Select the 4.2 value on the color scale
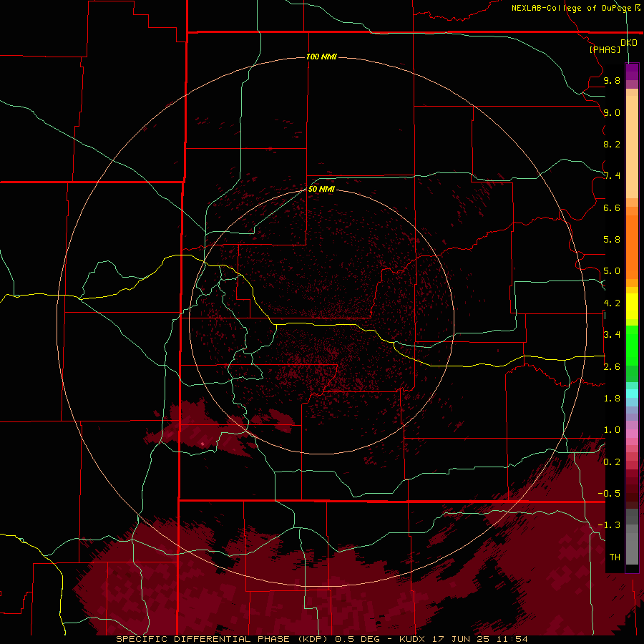Image resolution: width=644 pixels, height=644 pixels. coord(612,303)
